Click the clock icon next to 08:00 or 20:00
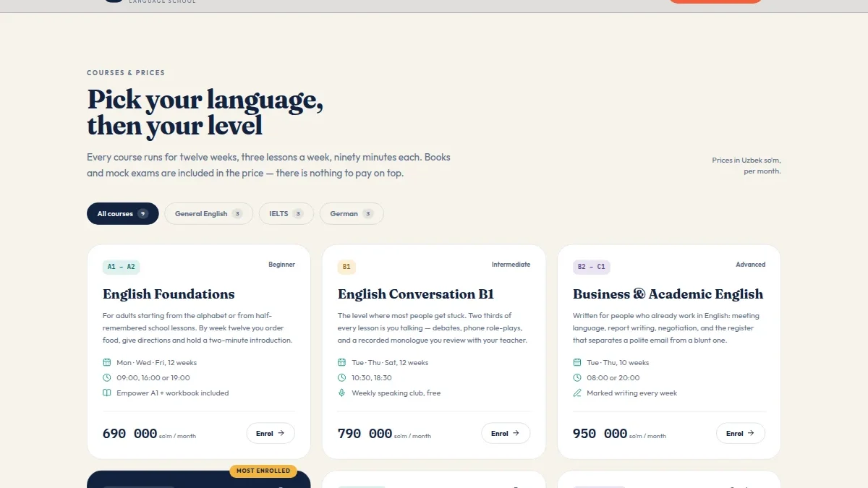 (577, 377)
